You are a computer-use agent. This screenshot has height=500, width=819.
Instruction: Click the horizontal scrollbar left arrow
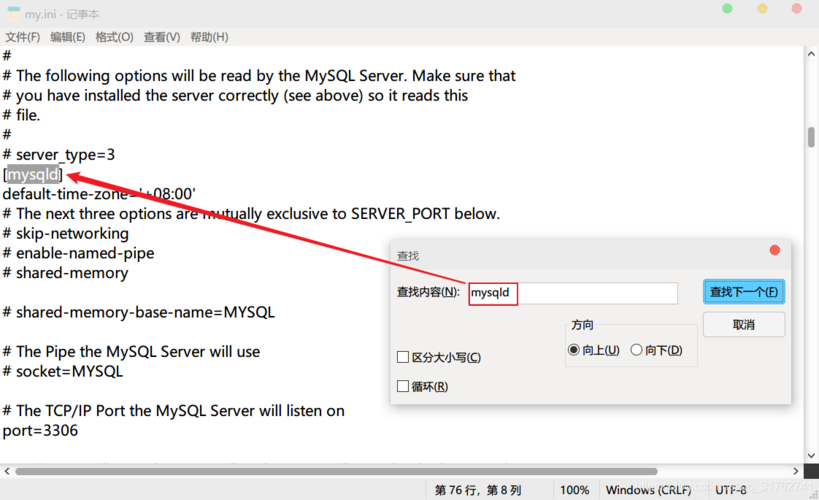click(7, 471)
